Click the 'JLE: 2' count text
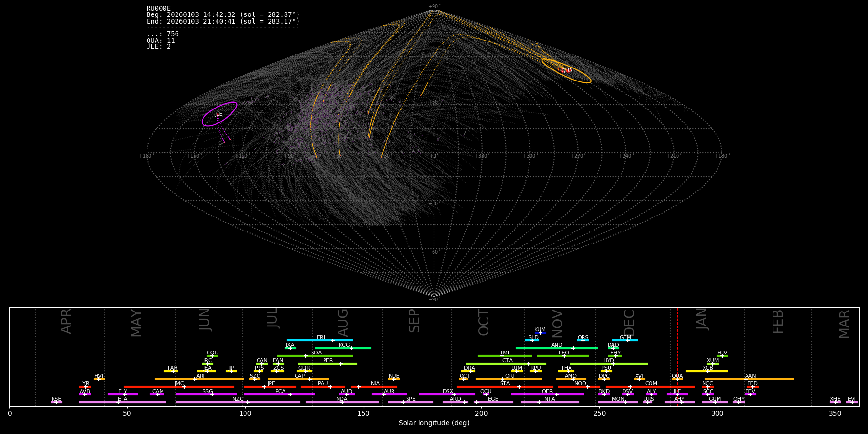This screenshot has height=434, width=868. coord(159,47)
